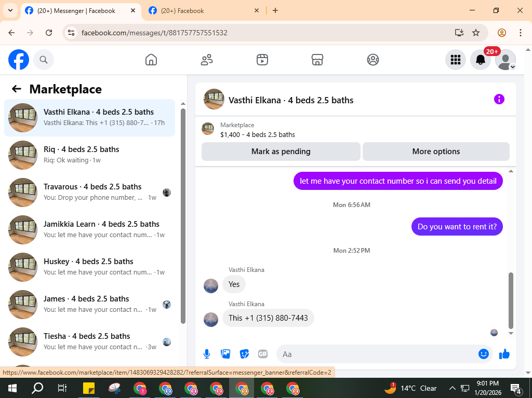Click Mark as pending button
Viewport: 532px width, 398px height.
(281, 152)
